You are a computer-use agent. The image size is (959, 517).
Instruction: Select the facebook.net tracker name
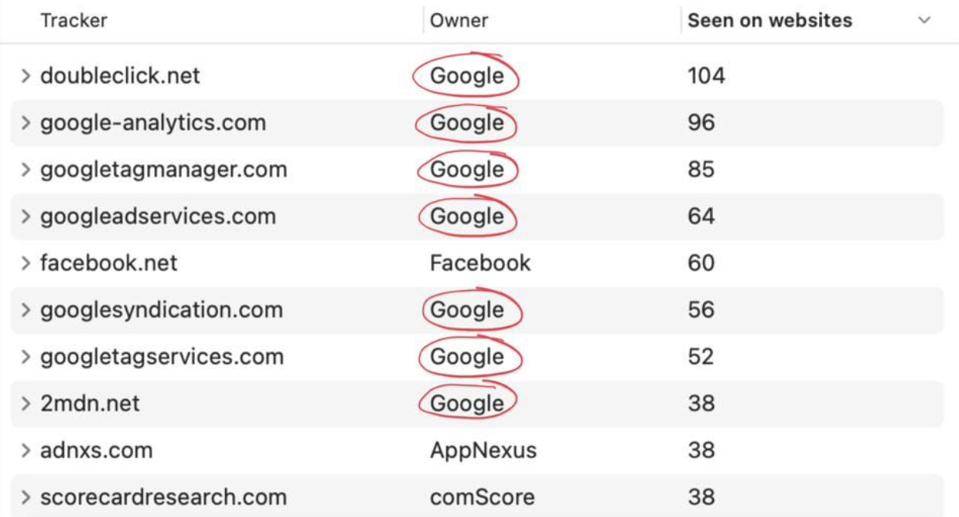(x=109, y=264)
